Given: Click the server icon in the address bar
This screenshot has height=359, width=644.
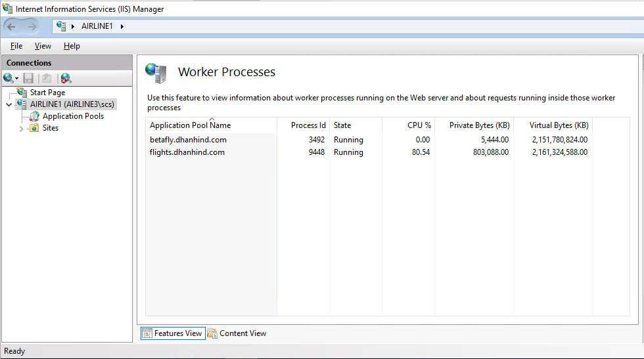Looking at the screenshot, I should [x=61, y=26].
